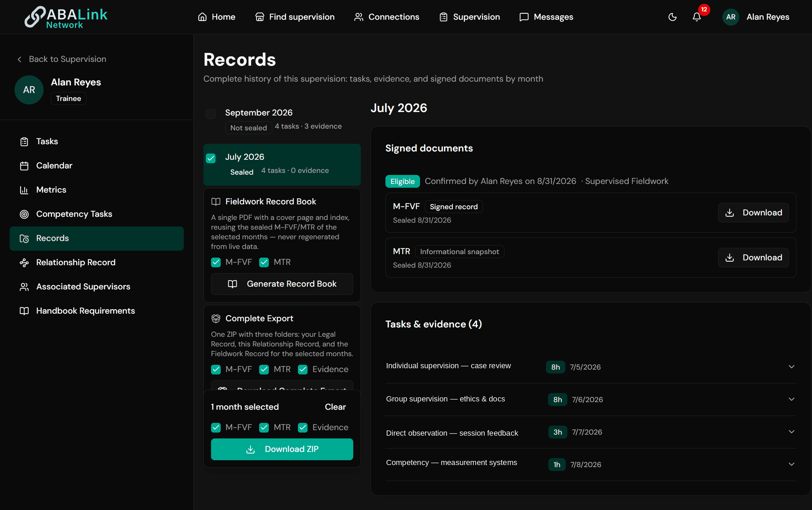Click the download icon on MTR row
The width and height of the screenshot is (812, 510).
coord(730,258)
